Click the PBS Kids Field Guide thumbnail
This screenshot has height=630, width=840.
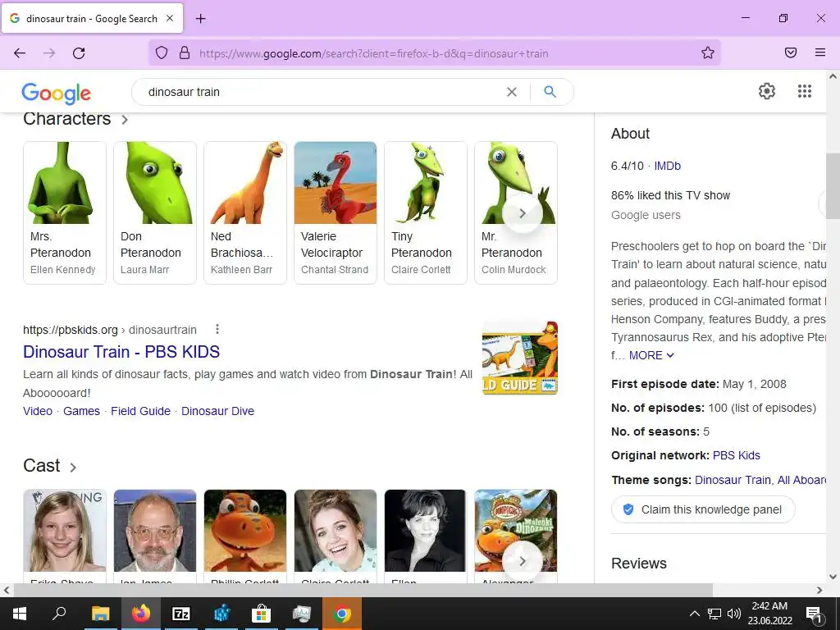[x=519, y=358]
